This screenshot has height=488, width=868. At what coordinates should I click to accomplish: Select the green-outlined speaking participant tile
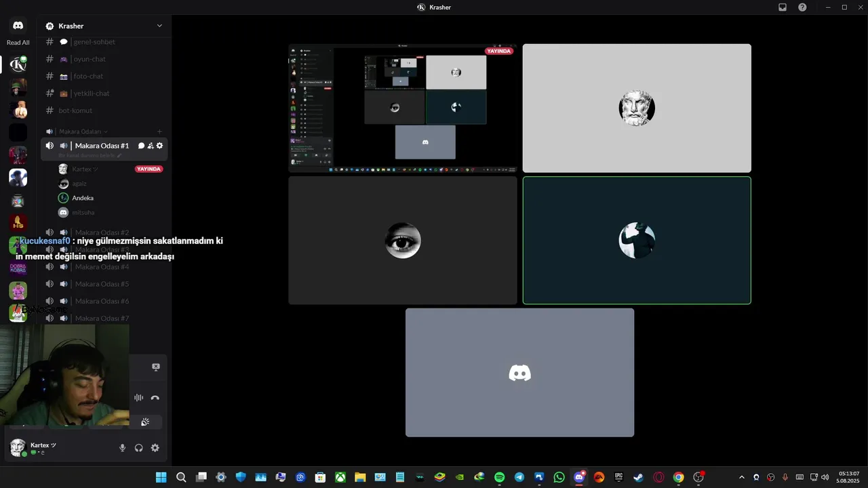[637, 241]
